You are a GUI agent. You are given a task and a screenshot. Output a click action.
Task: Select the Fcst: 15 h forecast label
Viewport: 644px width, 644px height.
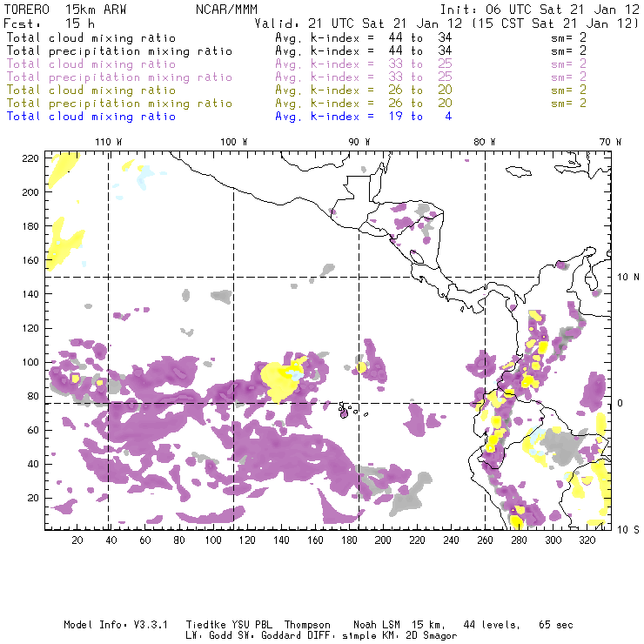(50, 23)
